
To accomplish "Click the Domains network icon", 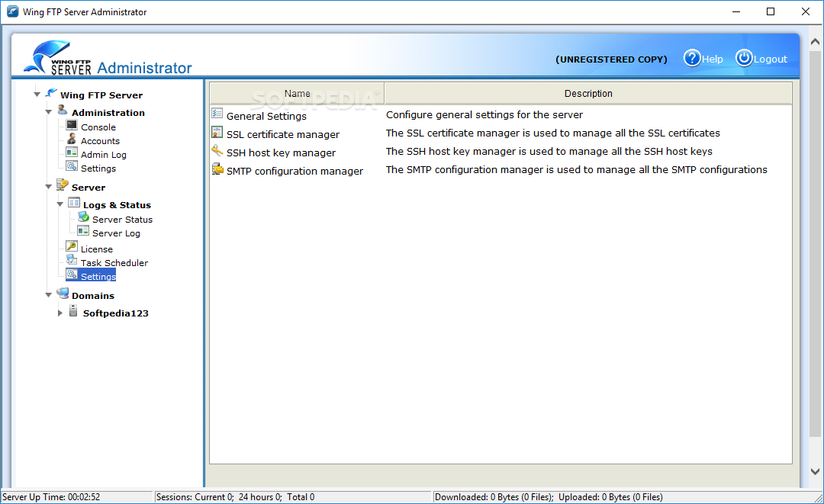I will point(63,293).
